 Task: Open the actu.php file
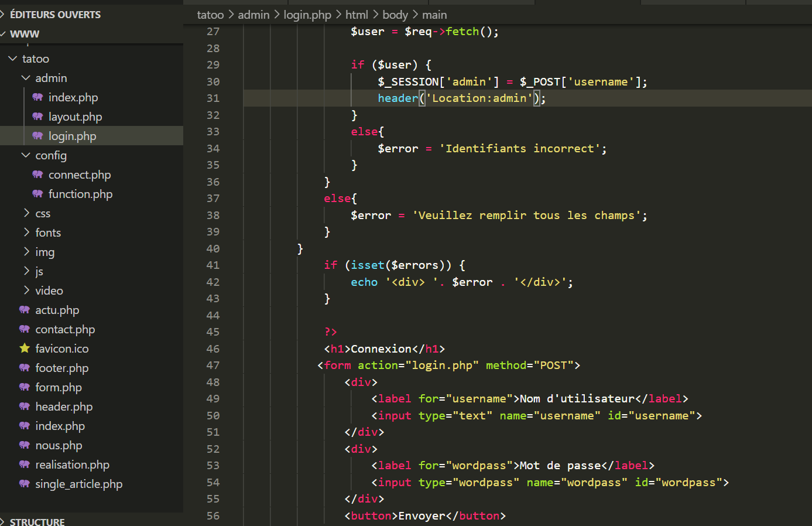tap(57, 310)
